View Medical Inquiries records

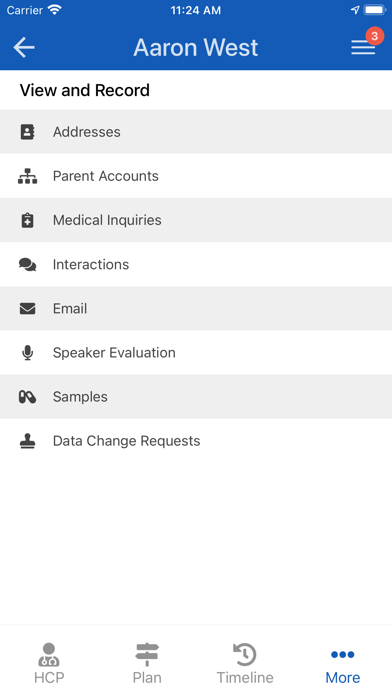[x=196, y=220]
